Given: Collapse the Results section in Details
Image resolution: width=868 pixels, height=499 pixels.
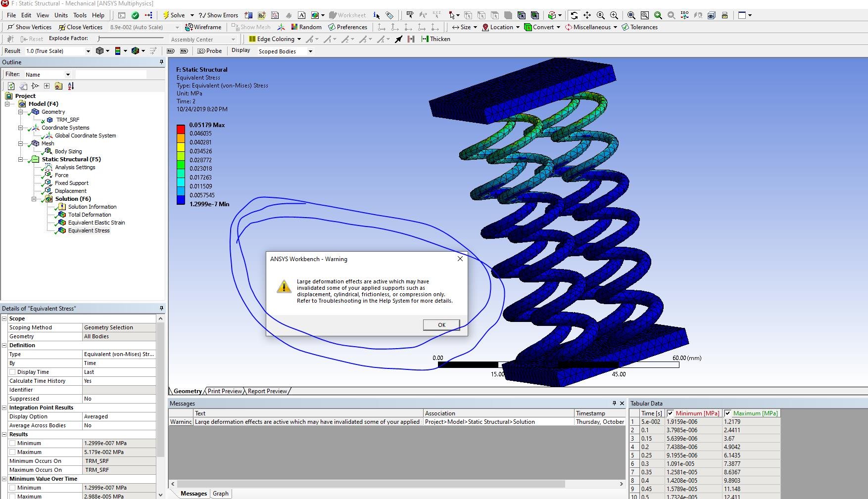Looking at the screenshot, I should pos(4,434).
